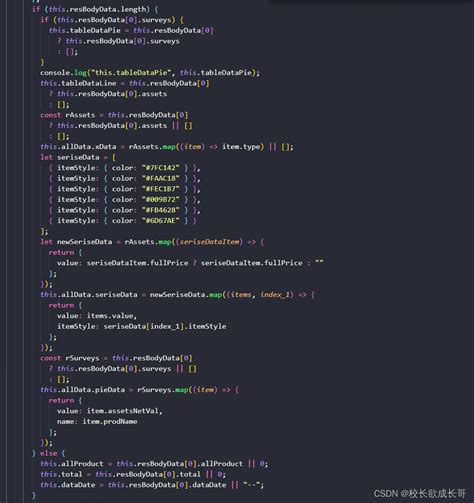This screenshot has height=503, width=474.
Task: Click the seriseDataItem map parameter
Action: (210, 242)
